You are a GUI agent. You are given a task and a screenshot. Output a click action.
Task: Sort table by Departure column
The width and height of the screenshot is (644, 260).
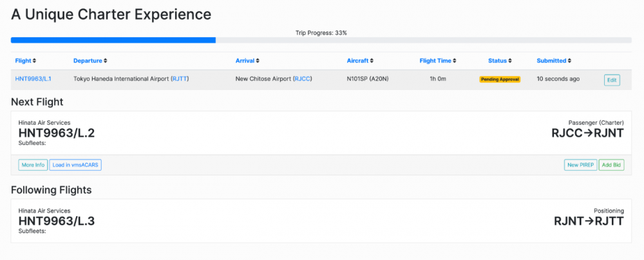(x=90, y=61)
